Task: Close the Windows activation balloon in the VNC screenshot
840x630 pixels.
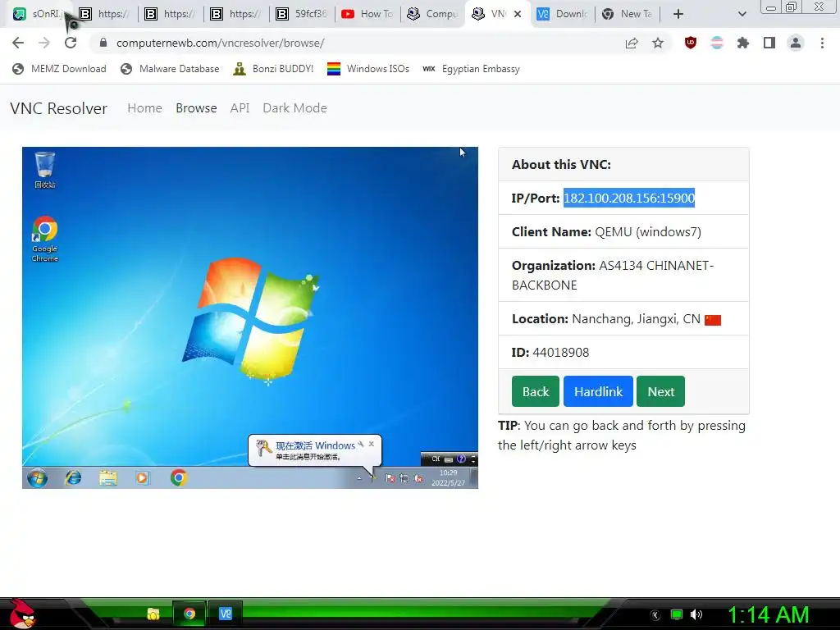Action: pyautogui.click(x=372, y=444)
